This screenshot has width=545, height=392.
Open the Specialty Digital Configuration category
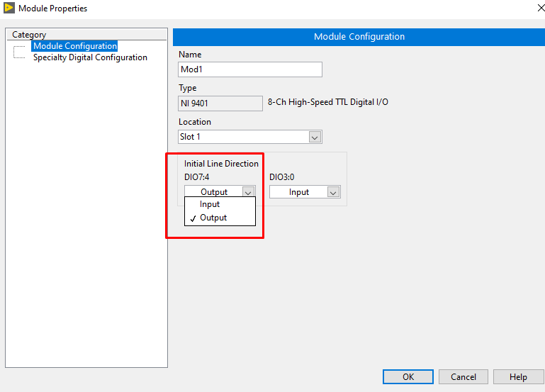[x=90, y=57]
